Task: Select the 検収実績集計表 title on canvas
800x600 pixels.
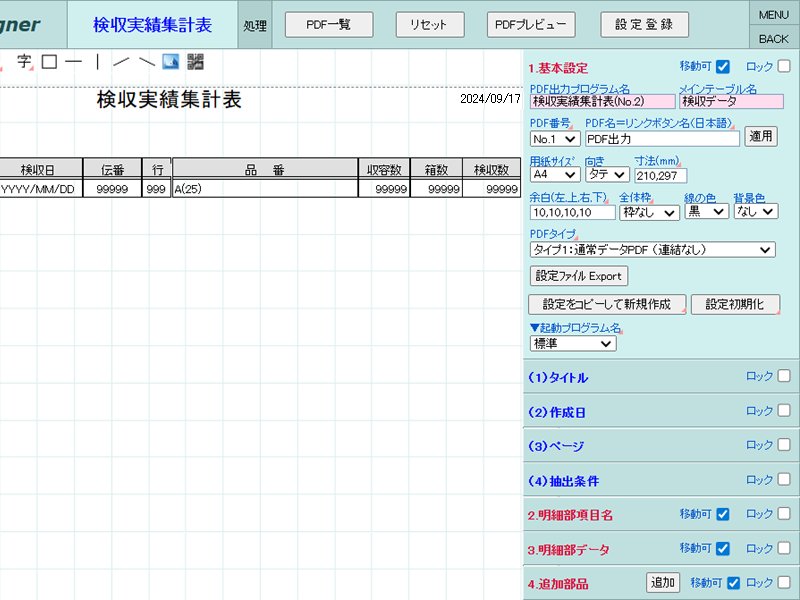Action: 169,99
